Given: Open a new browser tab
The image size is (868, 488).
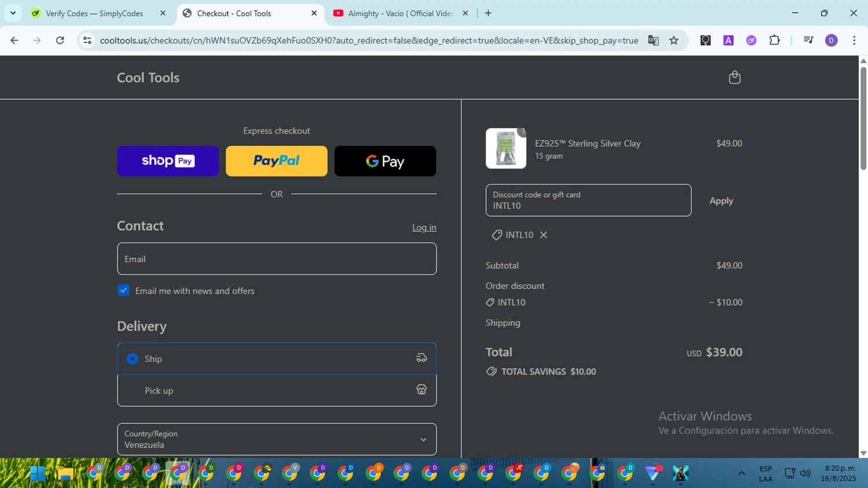Looking at the screenshot, I should pos(488,13).
